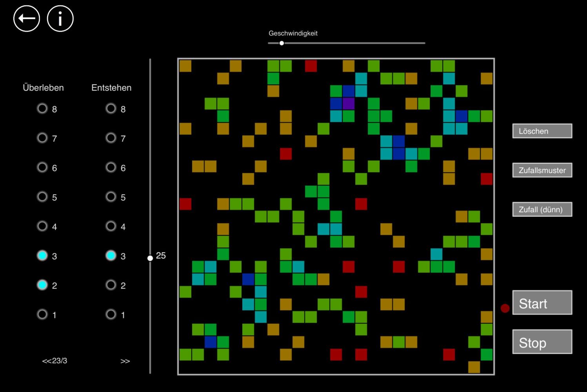Click the purple cell in the grid
Viewport: 587px width, 392px height.
[x=349, y=103]
